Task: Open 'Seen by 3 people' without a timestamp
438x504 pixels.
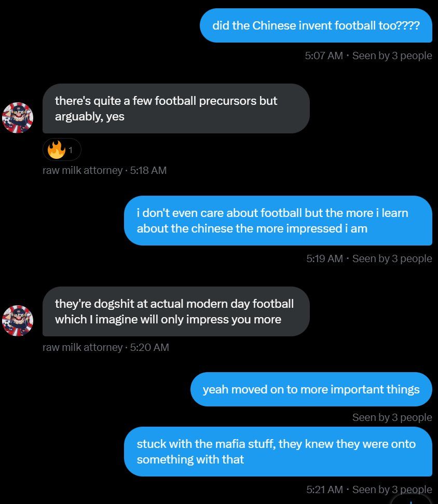Action: pyautogui.click(x=392, y=417)
